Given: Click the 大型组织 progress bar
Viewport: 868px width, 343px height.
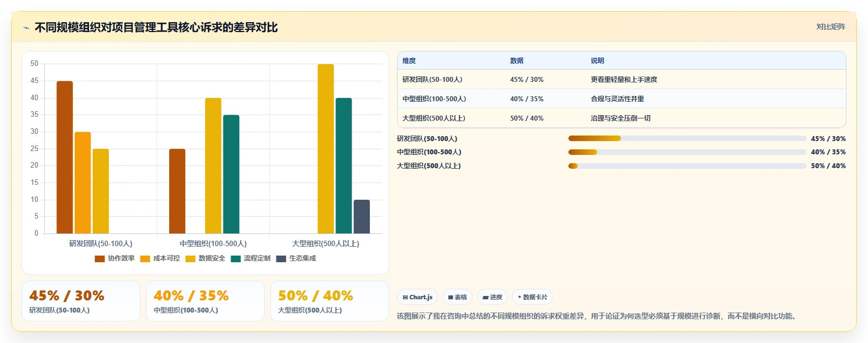Looking at the screenshot, I should tap(687, 166).
